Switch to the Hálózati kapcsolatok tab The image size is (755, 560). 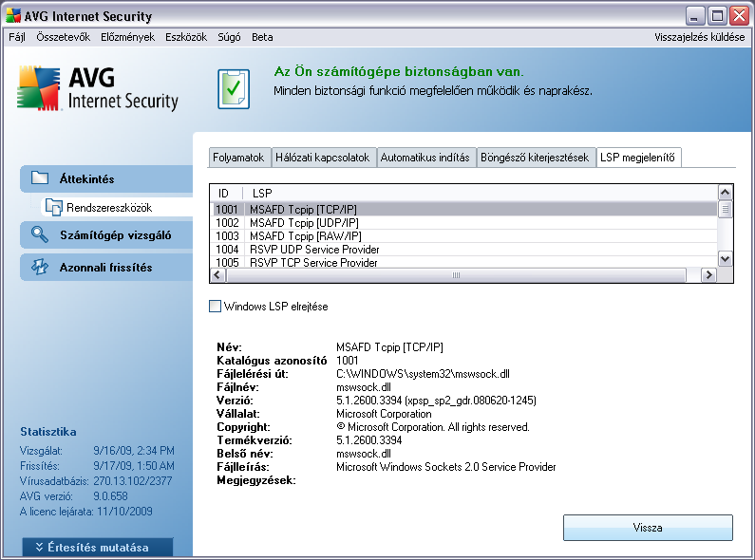click(323, 158)
